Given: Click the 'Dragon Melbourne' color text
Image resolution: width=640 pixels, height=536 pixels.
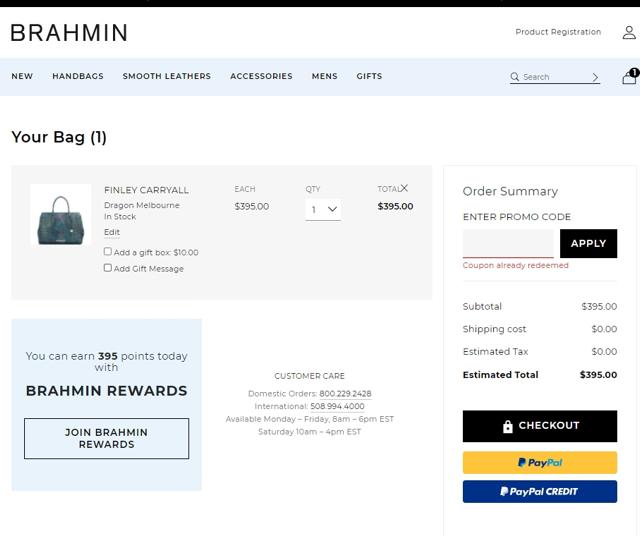Looking at the screenshot, I should pyautogui.click(x=142, y=205).
